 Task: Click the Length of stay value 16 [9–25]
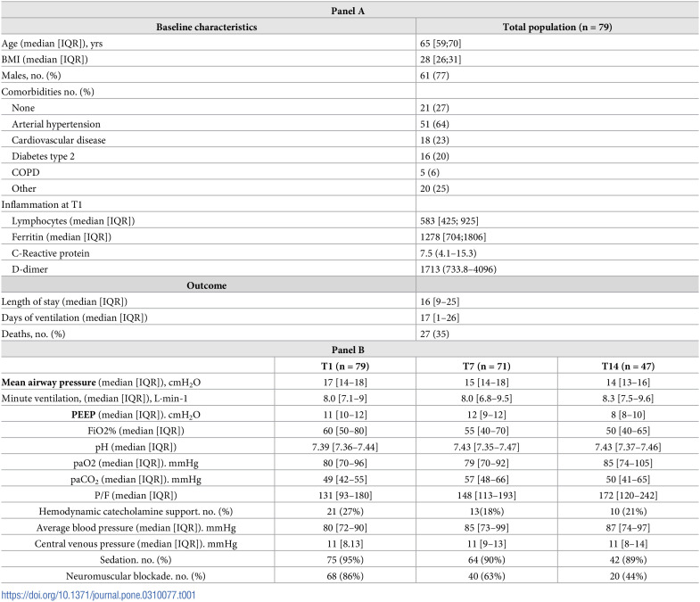click(x=440, y=301)
